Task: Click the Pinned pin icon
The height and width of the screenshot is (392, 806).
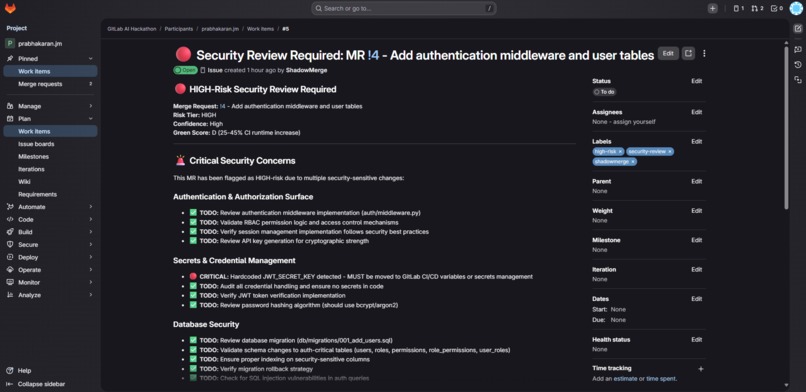Action: (x=10, y=59)
